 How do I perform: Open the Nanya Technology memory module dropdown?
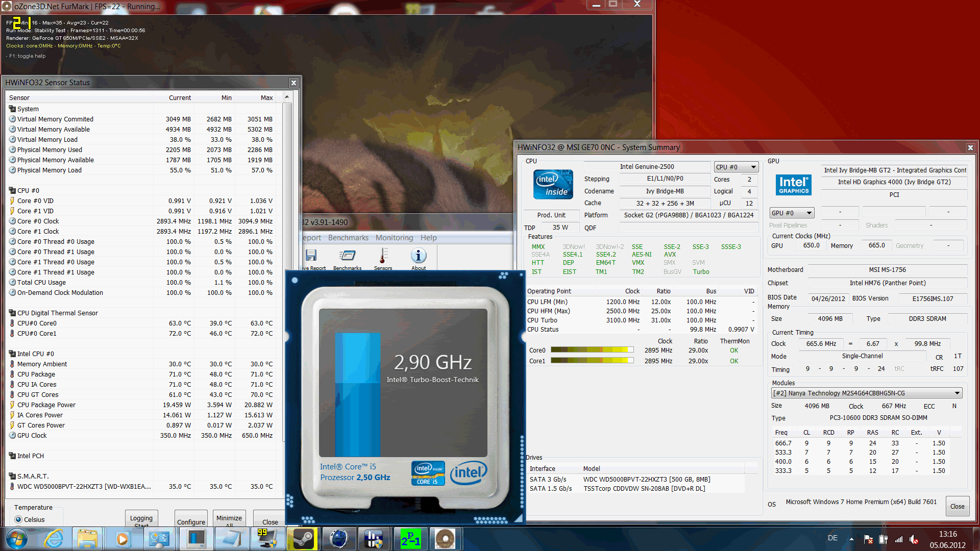click(867, 393)
